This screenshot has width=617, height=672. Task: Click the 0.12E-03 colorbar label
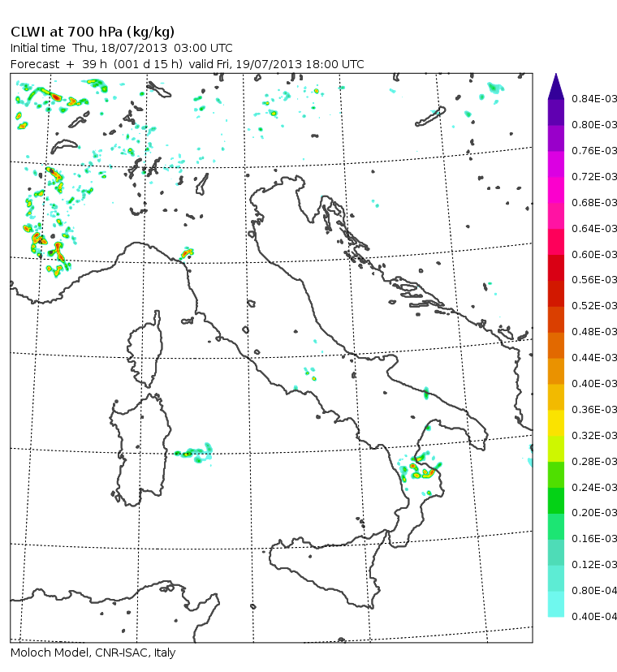pos(594,565)
